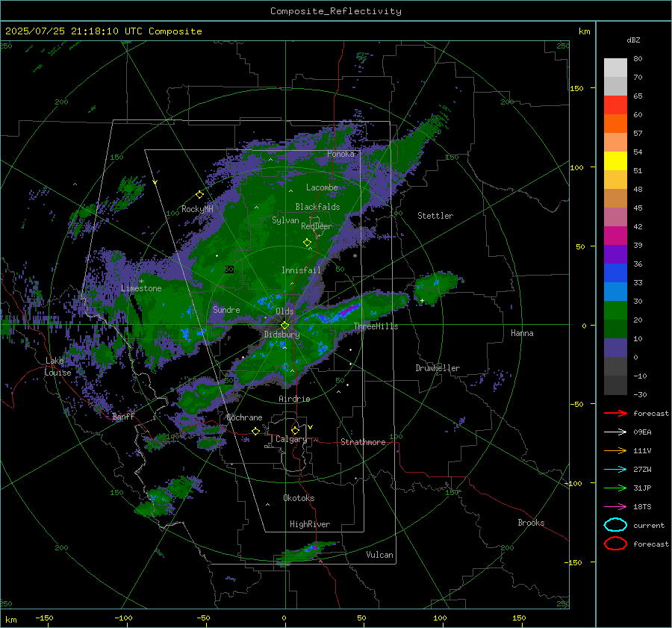Screen dimensions: 672x628
Task: Click the Calgary city label
Action: (x=291, y=439)
